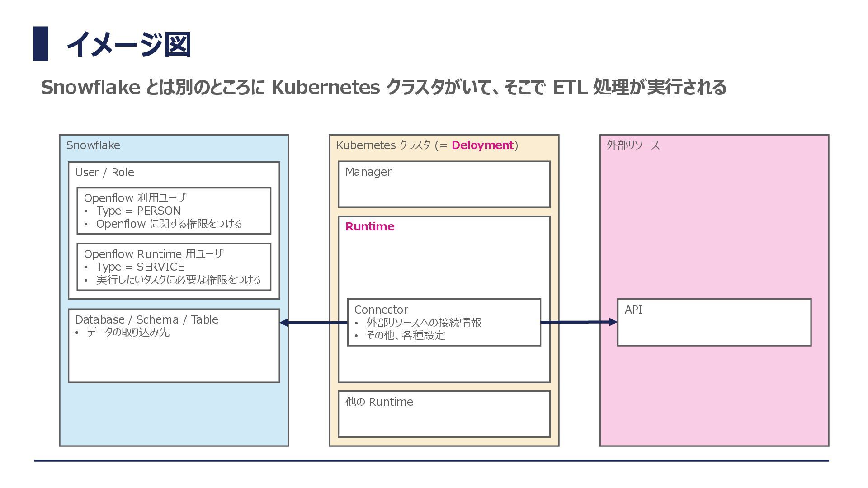Select the Manager box

point(444,184)
